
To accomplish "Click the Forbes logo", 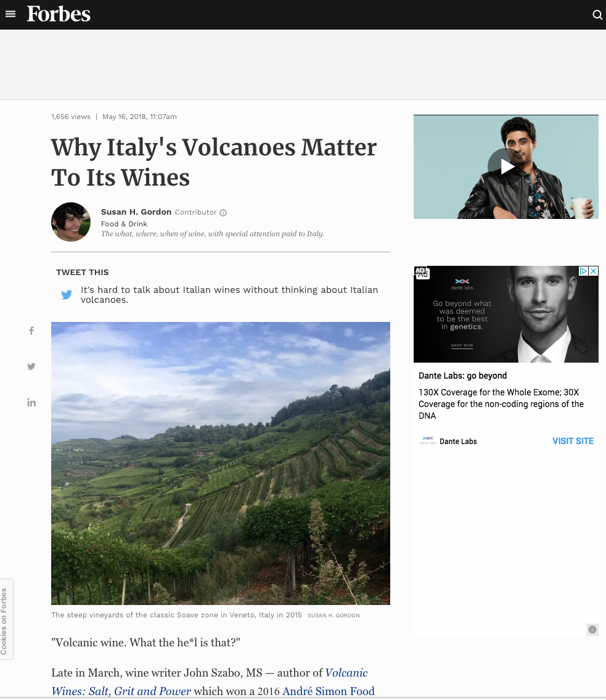I will point(59,14).
